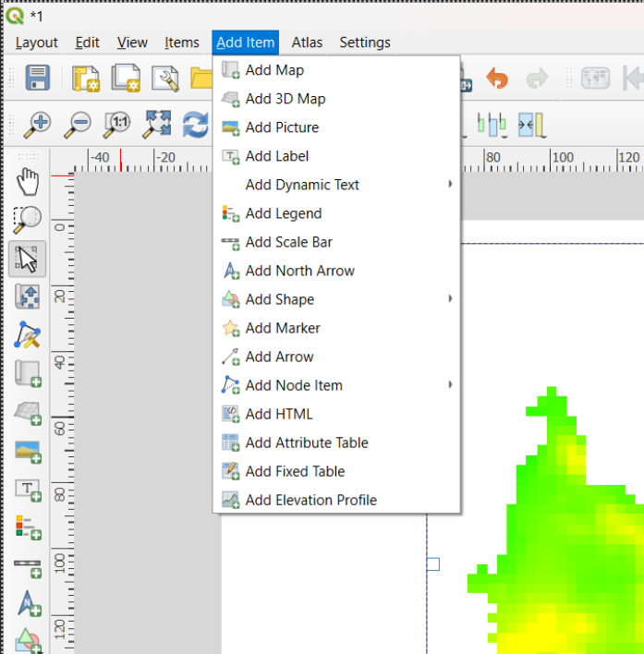Click the Refresh View icon
644x654 pixels.
click(x=195, y=125)
